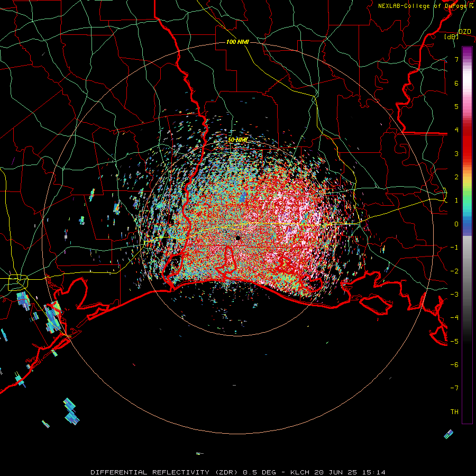Image resolution: width=476 pixels, height=476 pixels.
Task: Click the -4 value on the color scale
Action: click(x=454, y=318)
